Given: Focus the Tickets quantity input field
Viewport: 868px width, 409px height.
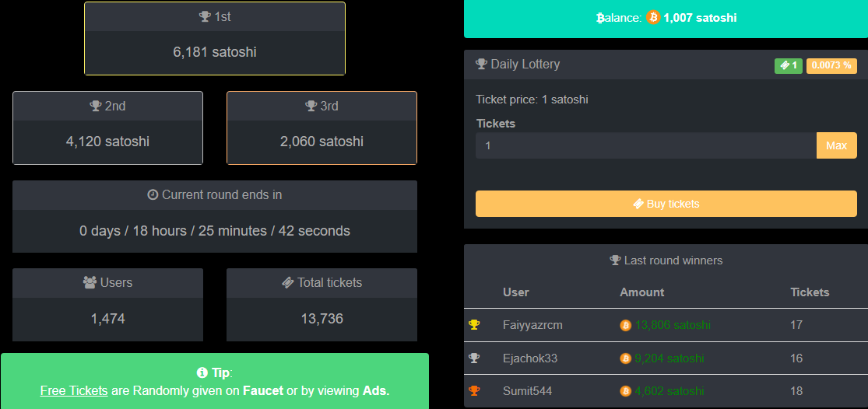Looking at the screenshot, I should 646,145.
